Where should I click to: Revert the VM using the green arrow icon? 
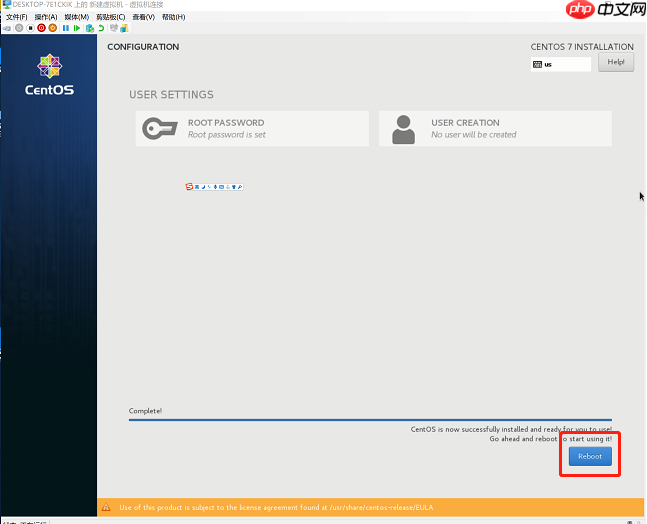101,28
